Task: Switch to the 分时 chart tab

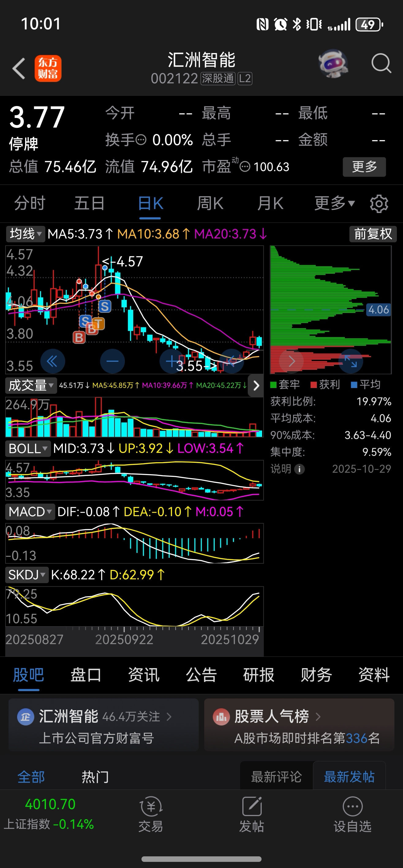Action: (x=30, y=203)
